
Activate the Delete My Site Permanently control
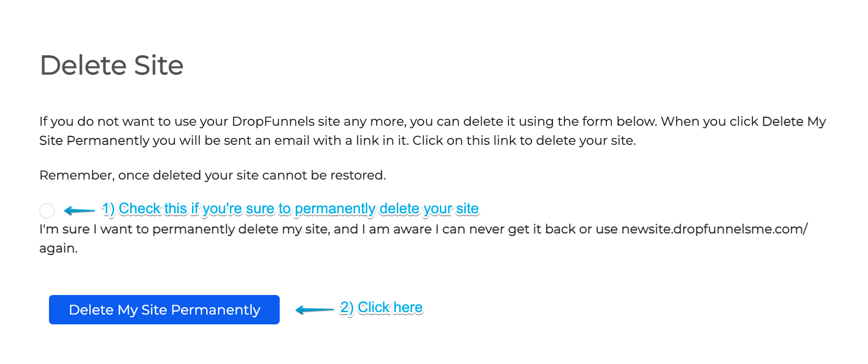click(164, 310)
